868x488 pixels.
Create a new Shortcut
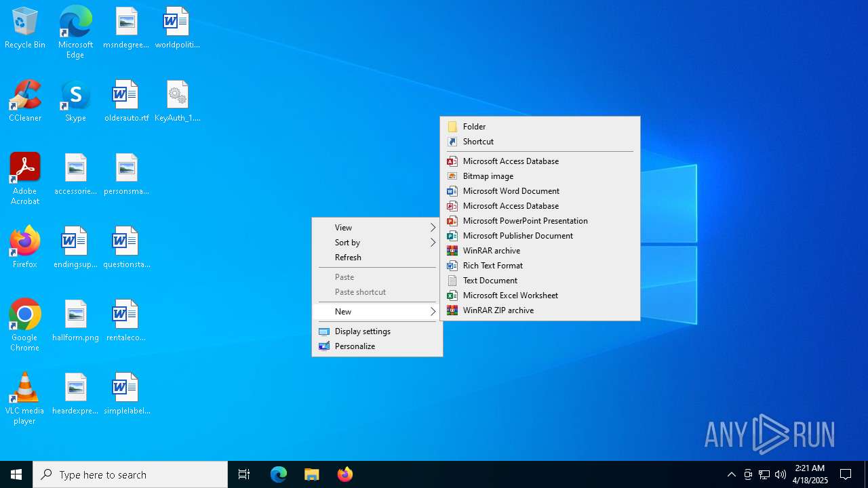click(x=540, y=142)
